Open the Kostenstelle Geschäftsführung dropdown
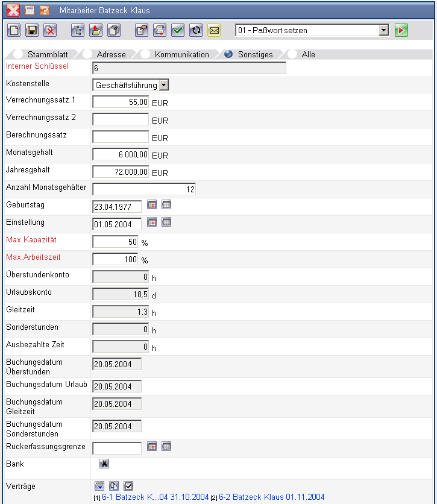Image resolution: width=437 pixels, height=504 pixels. point(164,85)
